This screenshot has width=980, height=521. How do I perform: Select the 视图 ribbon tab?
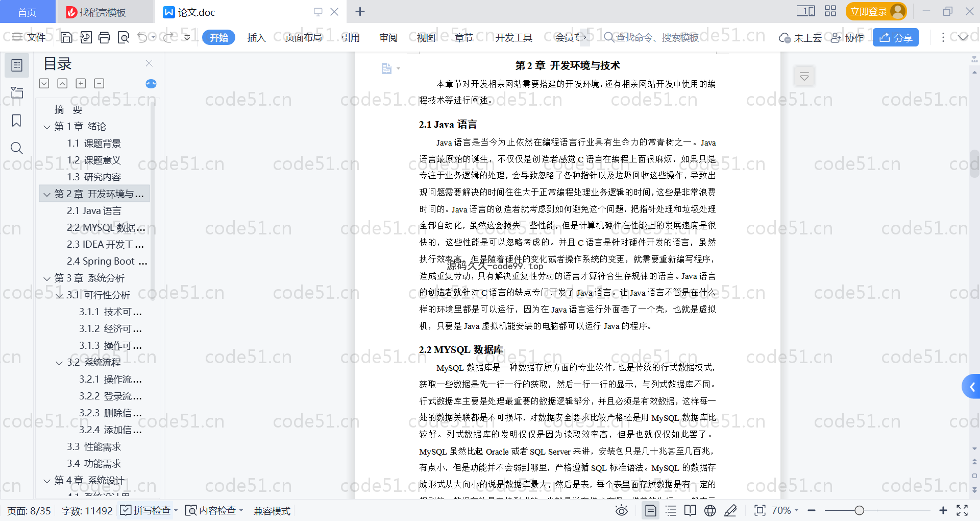click(x=426, y=37)
